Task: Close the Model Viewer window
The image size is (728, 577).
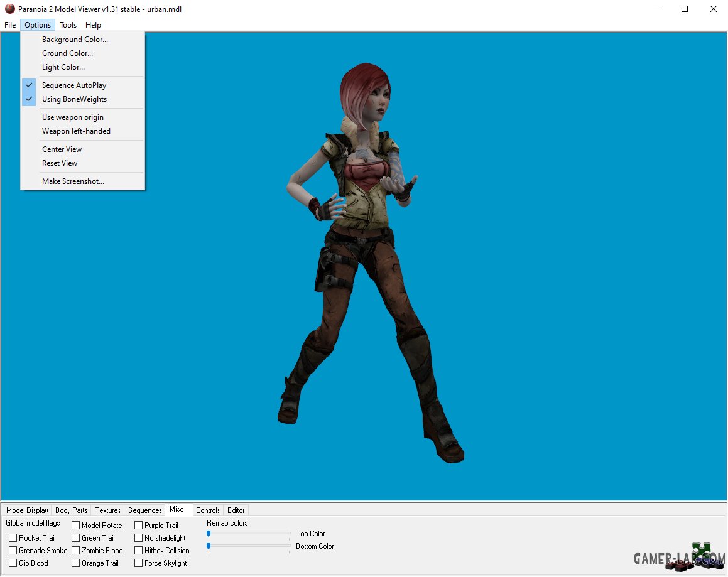Action: [x=713, y=9]
